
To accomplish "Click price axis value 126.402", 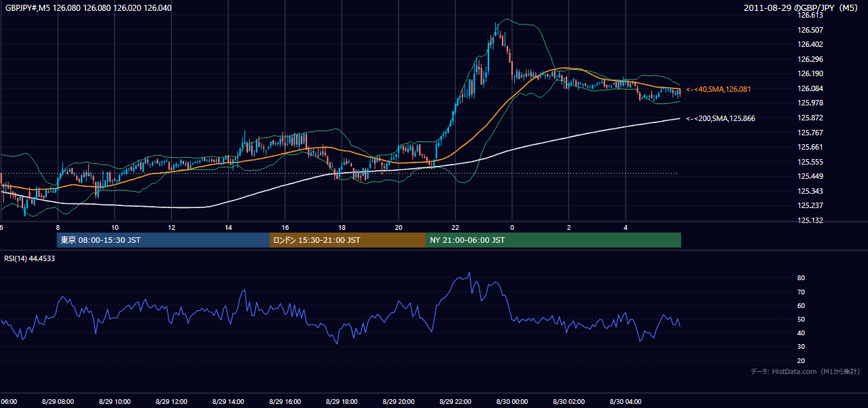I will (x=810, y=44).
